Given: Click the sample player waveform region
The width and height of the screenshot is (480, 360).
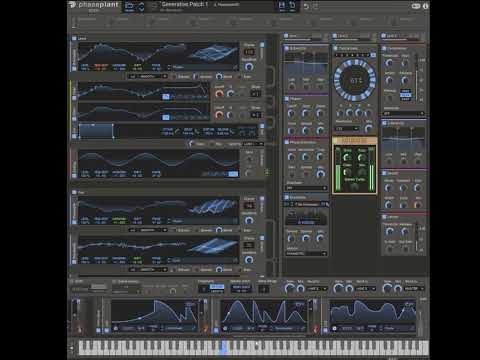Looking at the screenshot, I should (96, 130).
